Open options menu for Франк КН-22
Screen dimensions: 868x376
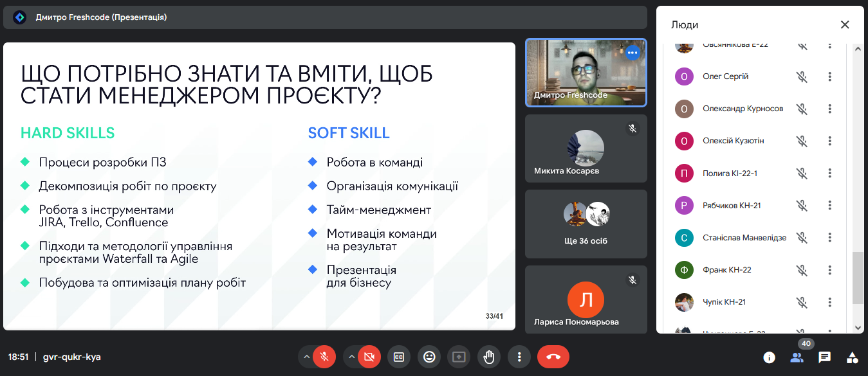pyautogui.click(x=829, y=270)
